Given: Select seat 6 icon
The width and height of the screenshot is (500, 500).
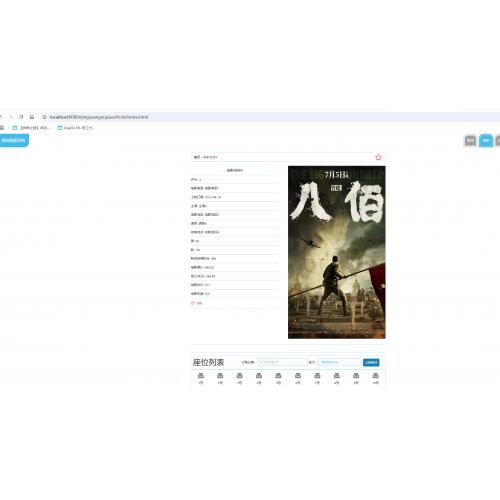Looking at the screenshot, I should 298,376.
